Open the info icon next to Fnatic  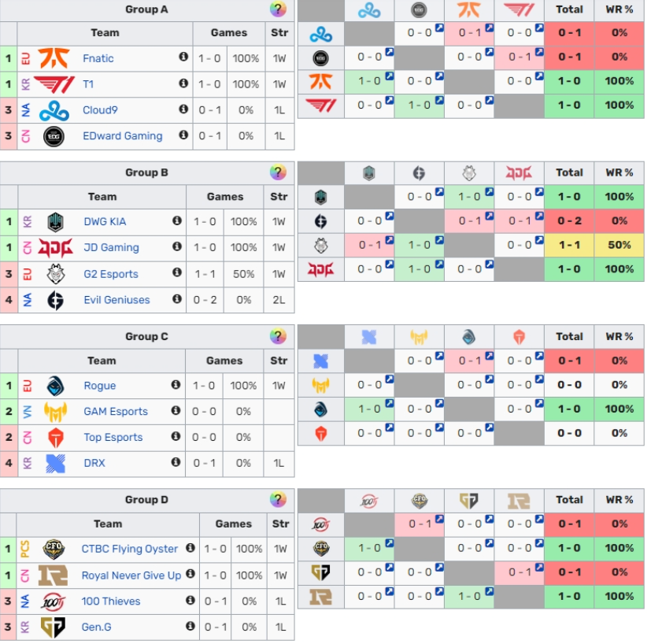183,57
